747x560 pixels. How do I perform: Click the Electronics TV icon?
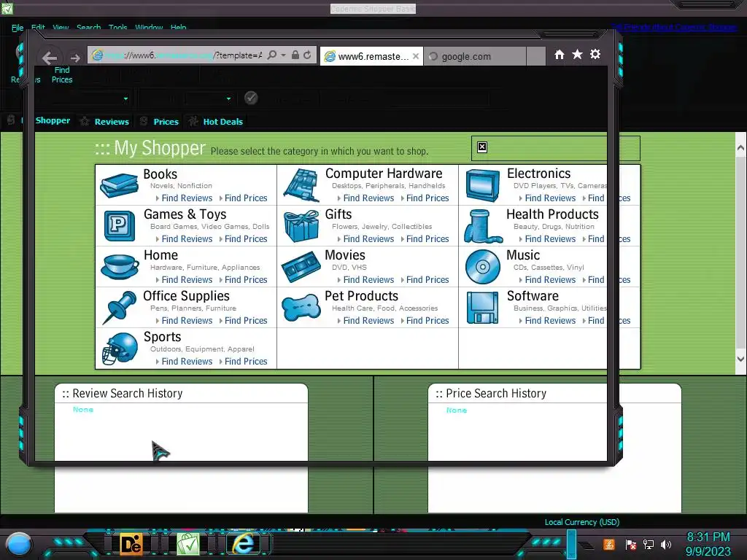tap(483, 186)
